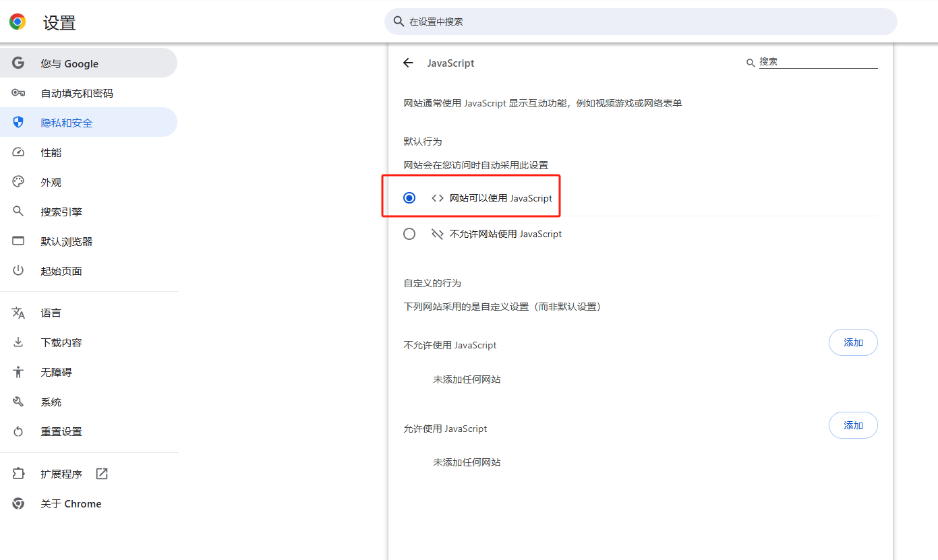938x560 pixels.
Task: Open 关于 Chrome page
Action: pos(88,503)
